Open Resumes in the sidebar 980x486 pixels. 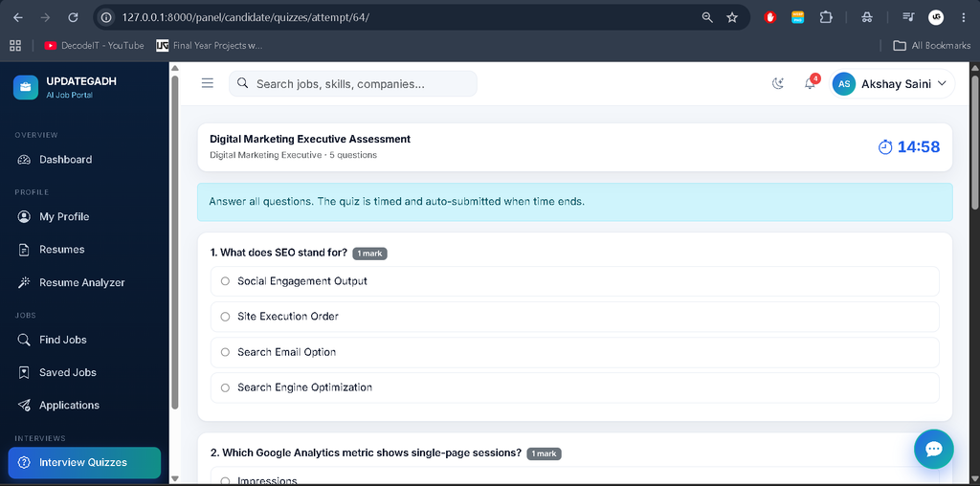pyautogui.click(x=84, y=250)
